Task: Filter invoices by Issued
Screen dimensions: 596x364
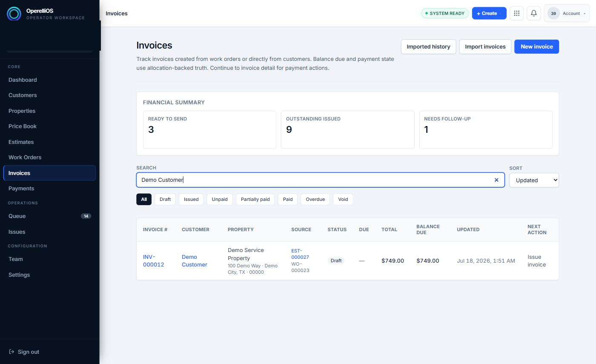Action: tap(191, 199)
